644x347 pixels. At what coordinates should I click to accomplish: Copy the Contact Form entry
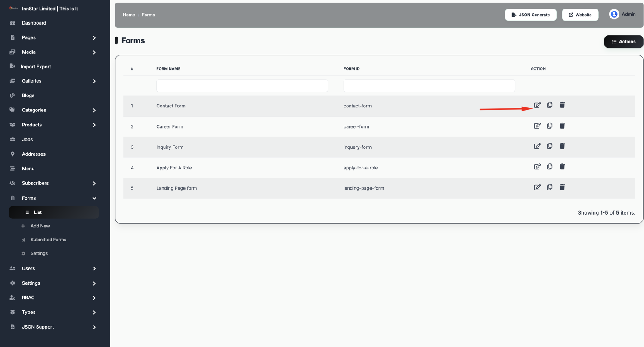(x=550, y=105)
